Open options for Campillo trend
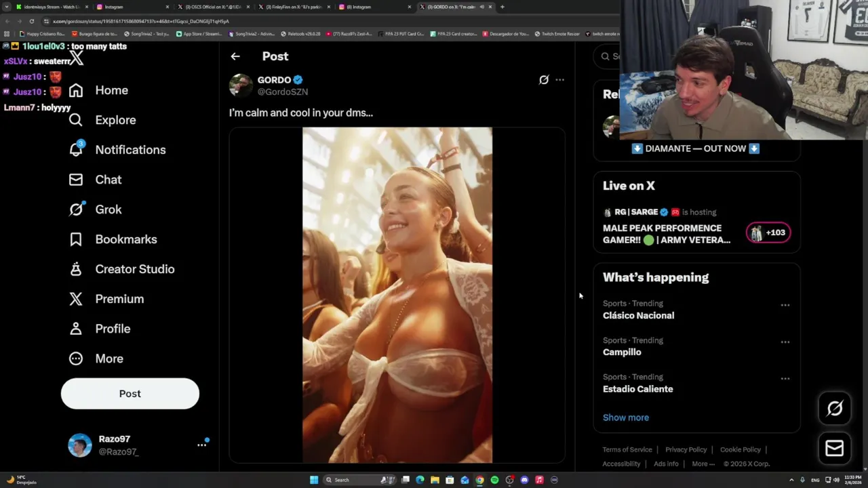 785,342
